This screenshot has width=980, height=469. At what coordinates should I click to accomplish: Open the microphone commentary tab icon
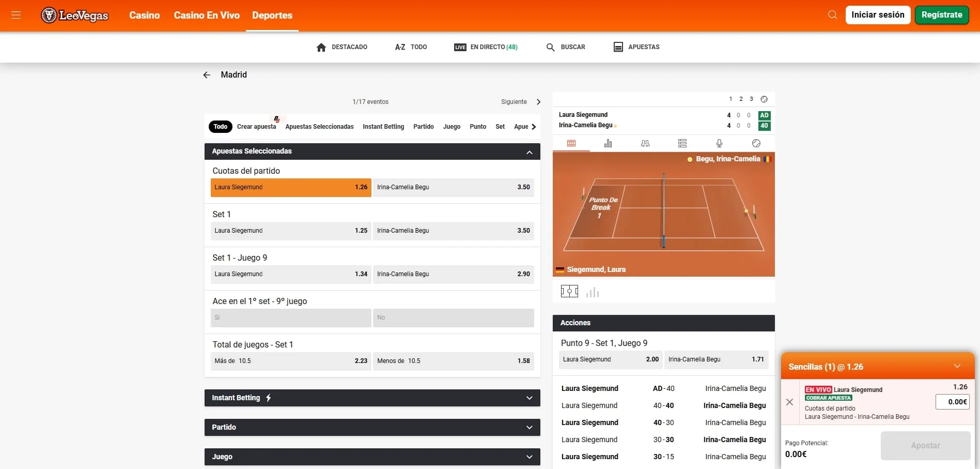tap(719, 143)
